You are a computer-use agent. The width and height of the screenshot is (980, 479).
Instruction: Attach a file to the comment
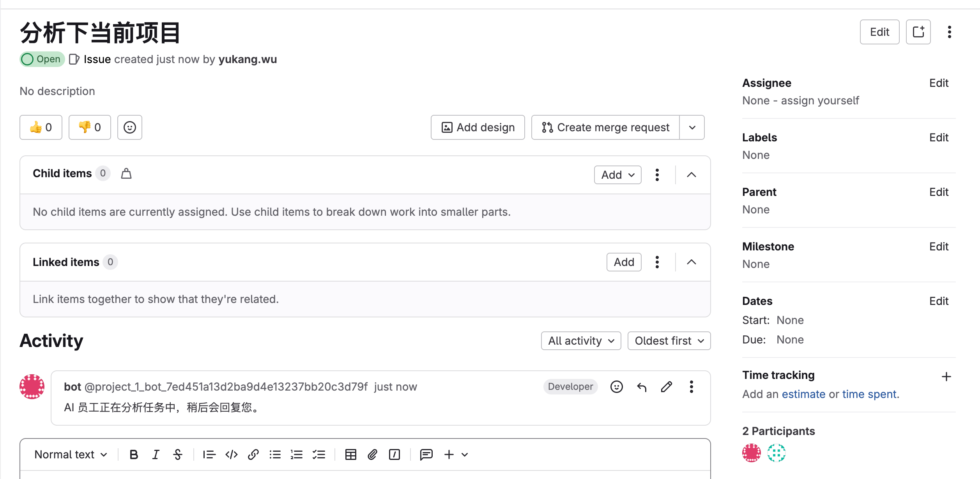click(x=372, y=454)
